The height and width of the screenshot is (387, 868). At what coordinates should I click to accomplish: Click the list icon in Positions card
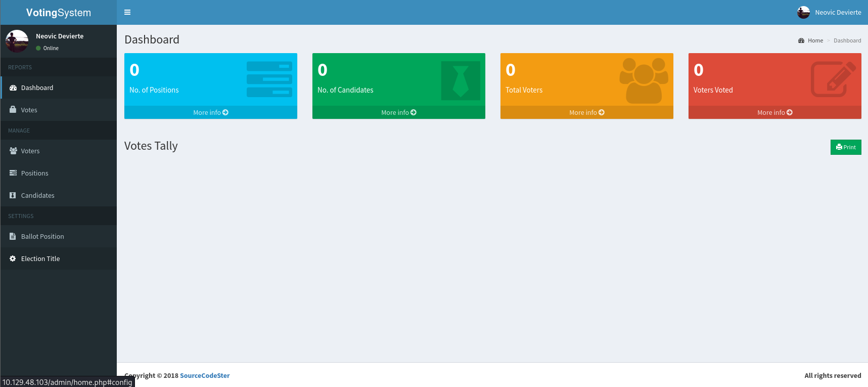(x=269, y=79)
